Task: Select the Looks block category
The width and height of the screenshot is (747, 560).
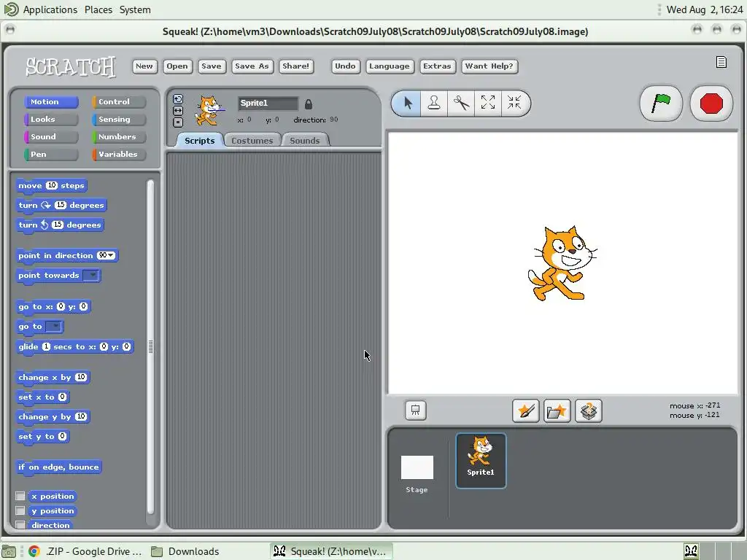Action: (x=51, y=120)
